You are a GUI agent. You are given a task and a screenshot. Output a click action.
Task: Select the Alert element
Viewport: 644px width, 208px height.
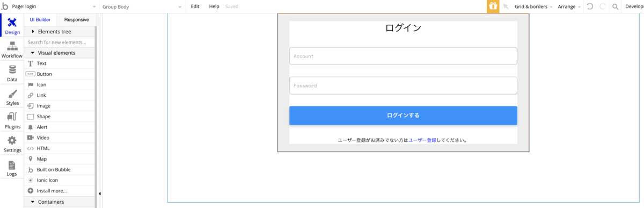click(x=60, y=127)
